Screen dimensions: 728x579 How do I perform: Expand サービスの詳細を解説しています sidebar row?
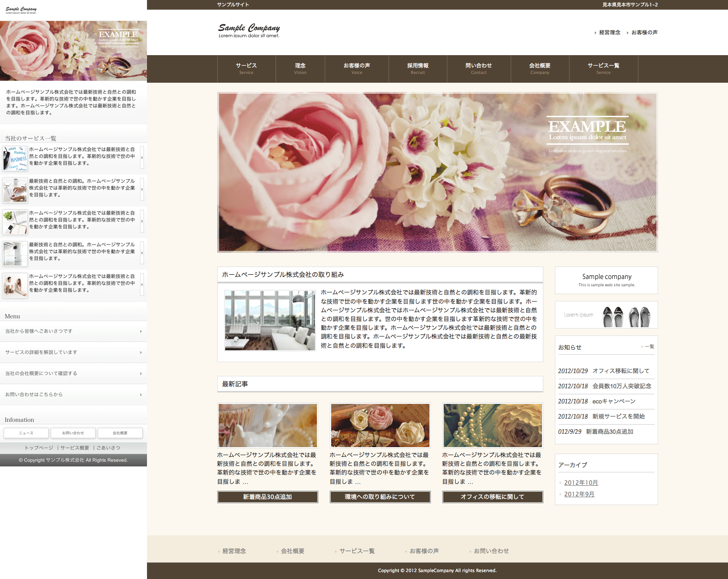tap(73, 352)
